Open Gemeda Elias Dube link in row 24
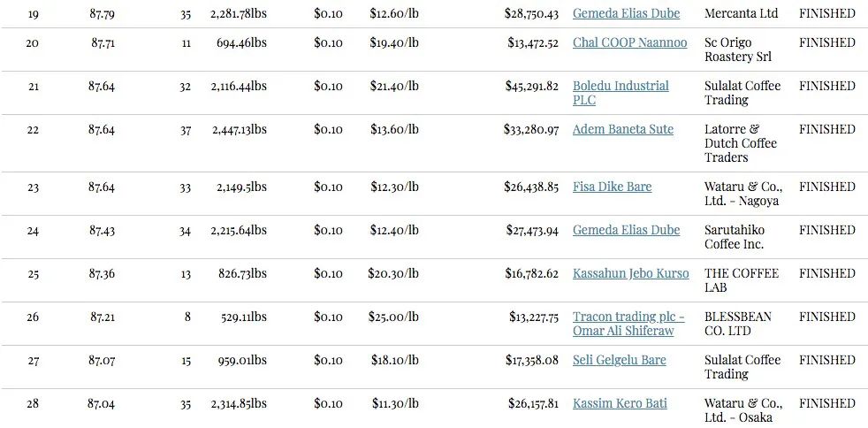Image resolution: width=868 pixels, height=428 pixels. pos(626,230)
